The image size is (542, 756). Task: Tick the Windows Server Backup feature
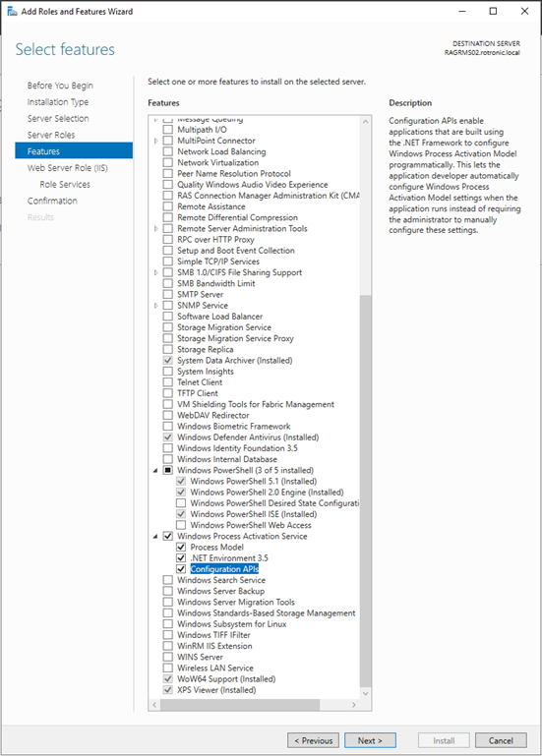(168, 591)
